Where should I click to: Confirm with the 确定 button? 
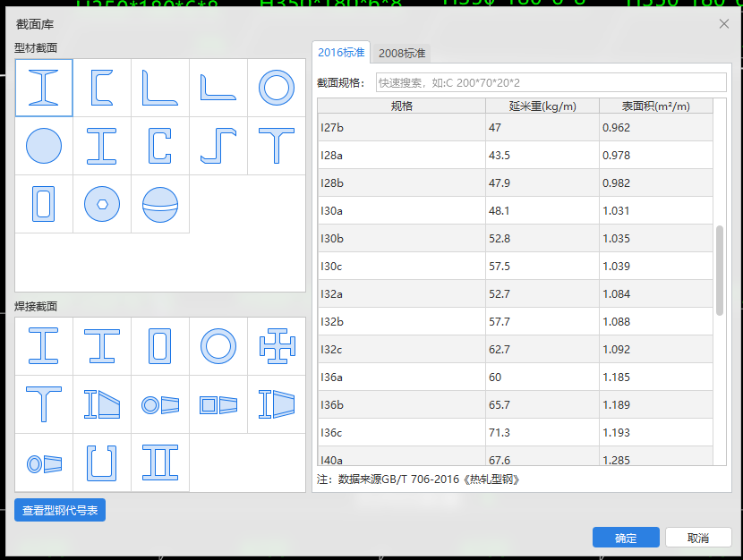tap(626, 538)
